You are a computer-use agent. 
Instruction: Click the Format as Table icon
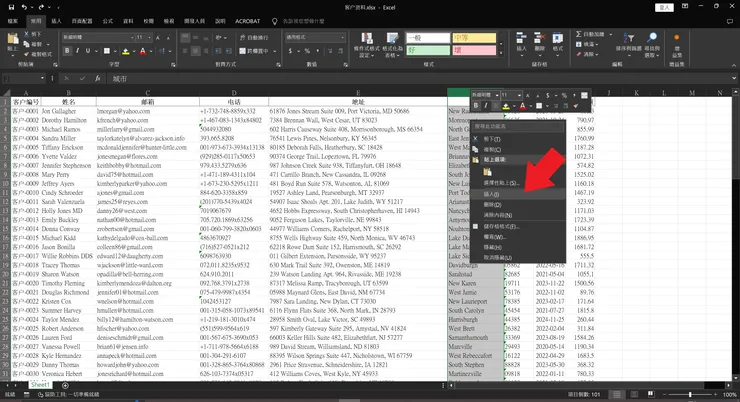pos(392,39)
